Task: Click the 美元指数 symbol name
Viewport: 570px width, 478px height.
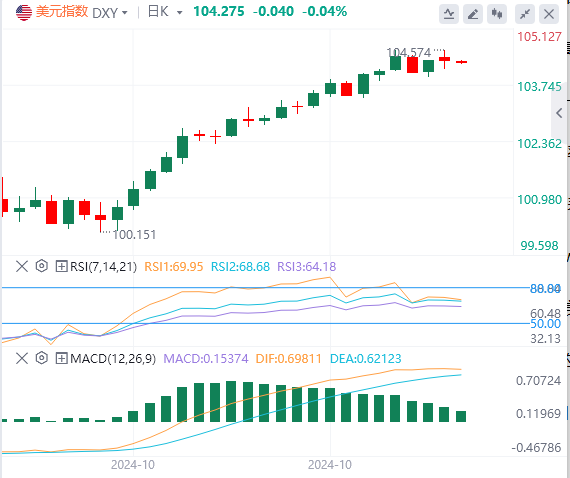Action: click(62, 12)
